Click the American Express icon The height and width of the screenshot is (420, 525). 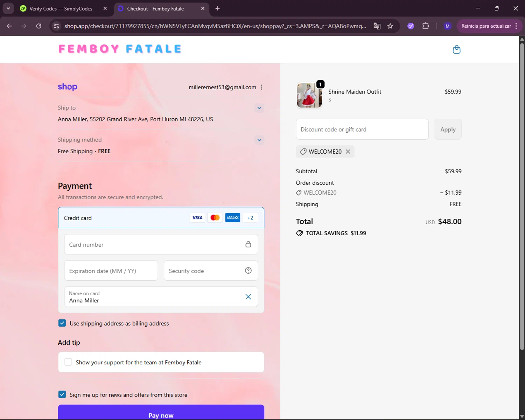pos(233,218)
